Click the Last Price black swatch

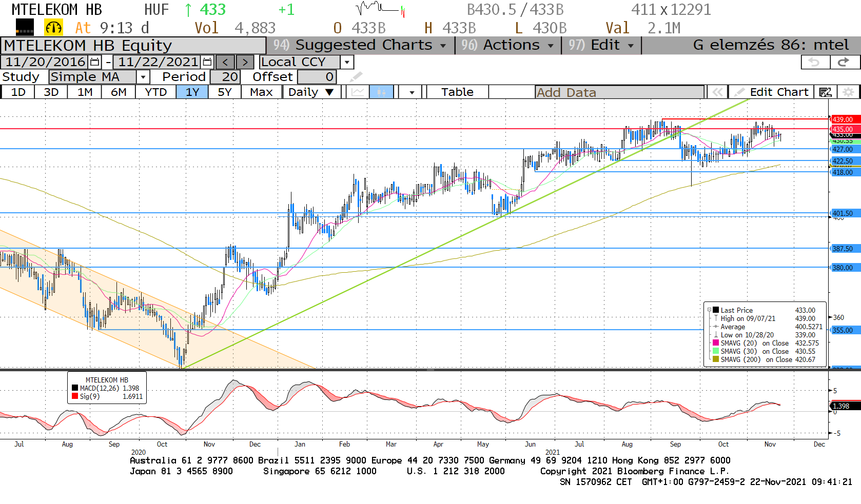pyautogui.click(x=716, y=310)
